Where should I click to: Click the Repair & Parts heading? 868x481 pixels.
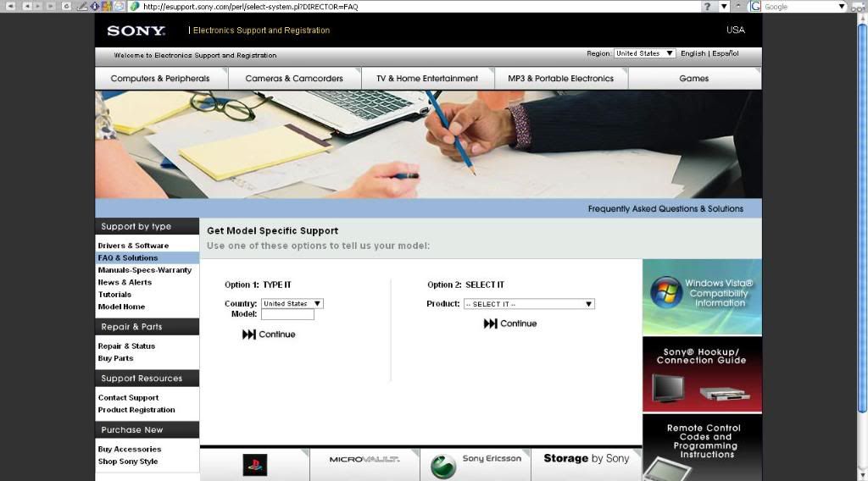pos(131,327)
